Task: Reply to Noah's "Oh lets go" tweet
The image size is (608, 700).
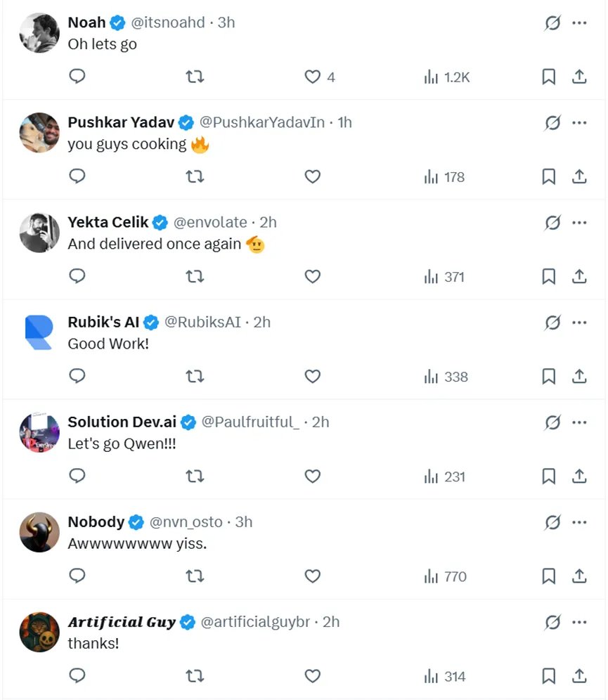Action: [x=77, y=77]
